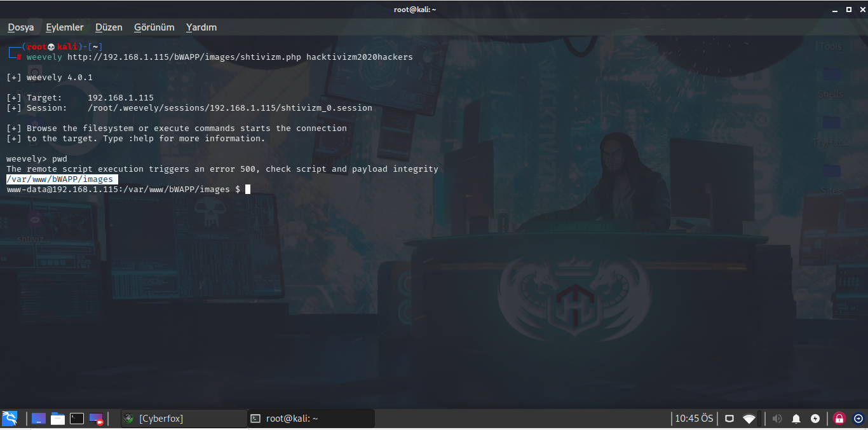Open the Düzen menu
The width and height of the screenshot is (868, 430).
109,27
